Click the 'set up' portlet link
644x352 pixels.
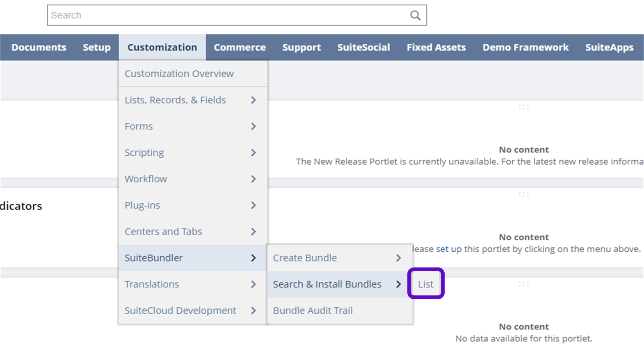coord(448,249)
